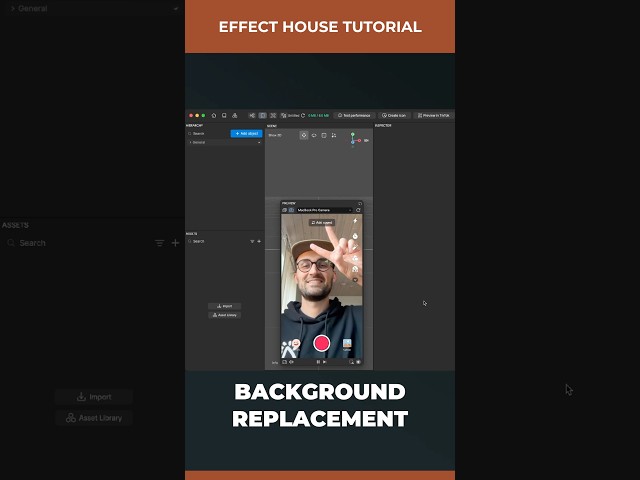This screenshot has width=640, height=480.
Task: Open the asset library icon in top toolbar
Action: pos(235,116)
